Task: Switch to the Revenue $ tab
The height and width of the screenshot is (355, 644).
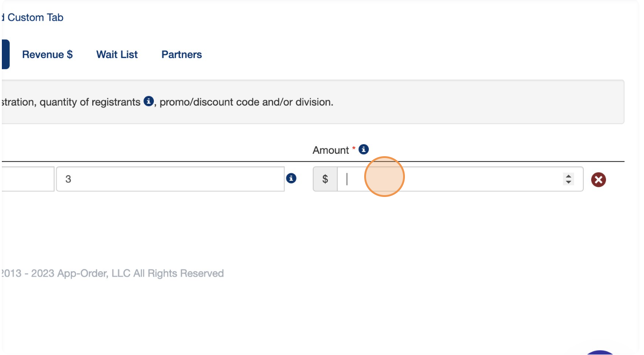Action: (47, 54)
